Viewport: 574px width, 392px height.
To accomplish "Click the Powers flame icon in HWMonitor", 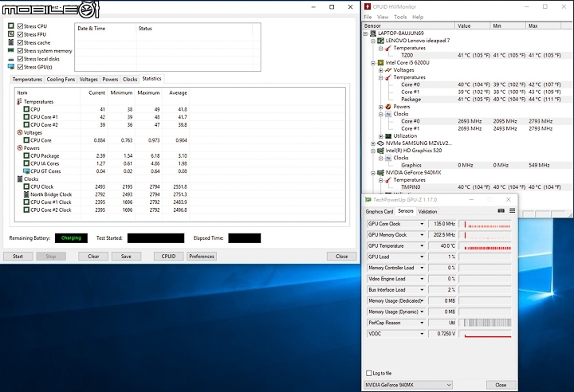I will 388,107.
